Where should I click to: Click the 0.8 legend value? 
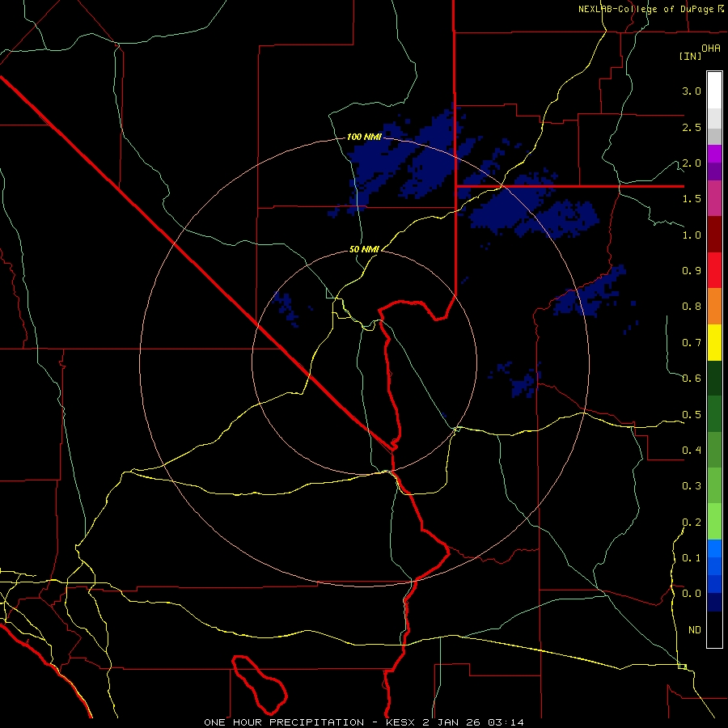pyautogui.click(x=692, y=307)
